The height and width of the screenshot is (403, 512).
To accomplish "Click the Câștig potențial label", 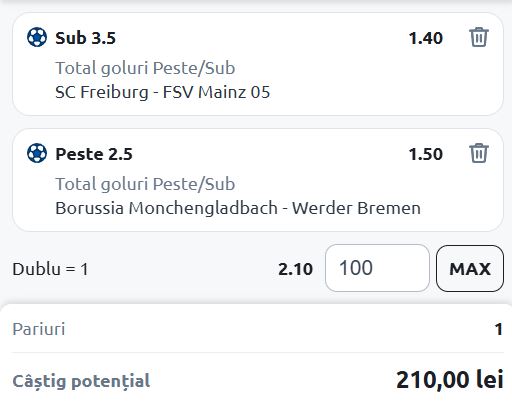I will (x=81, y=381).
